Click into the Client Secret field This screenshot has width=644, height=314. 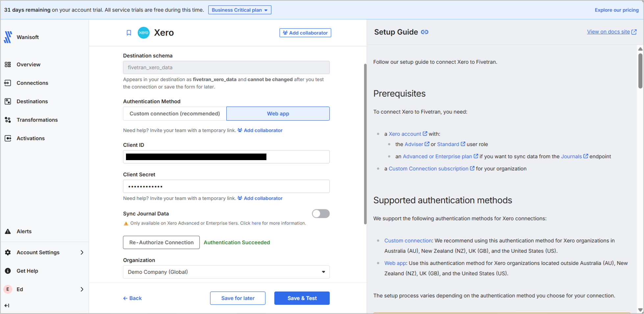coord(226,186)
